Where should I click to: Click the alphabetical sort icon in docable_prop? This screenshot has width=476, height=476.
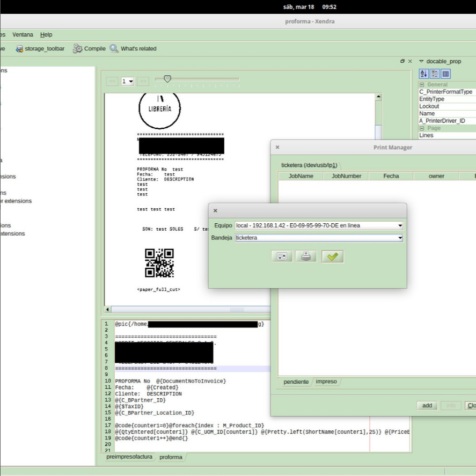(x=423, y=74)
